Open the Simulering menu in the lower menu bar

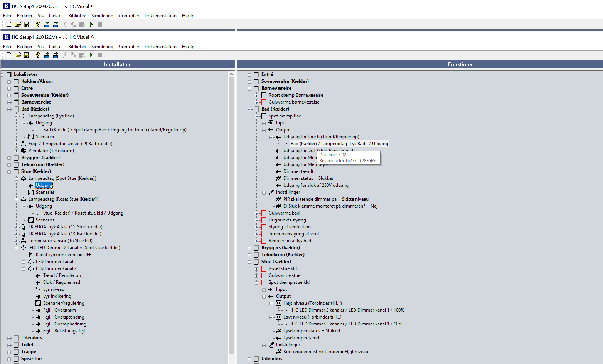point(102,46)
